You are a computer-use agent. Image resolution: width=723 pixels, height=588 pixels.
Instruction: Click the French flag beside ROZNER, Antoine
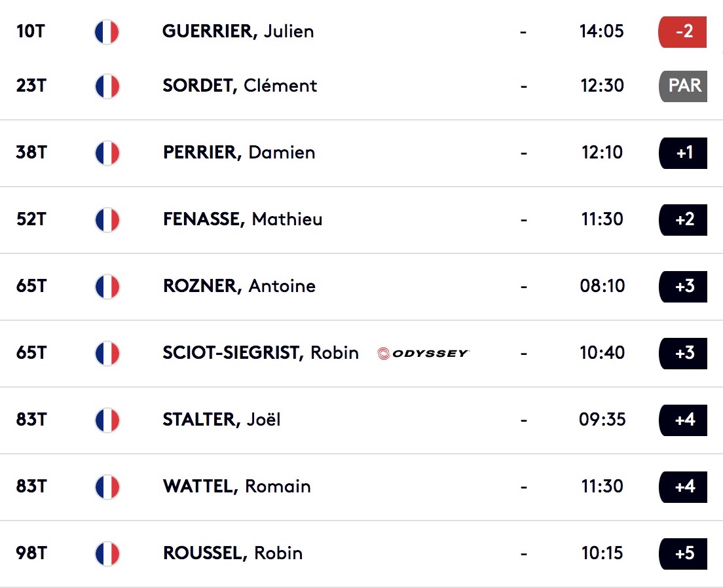107,286
